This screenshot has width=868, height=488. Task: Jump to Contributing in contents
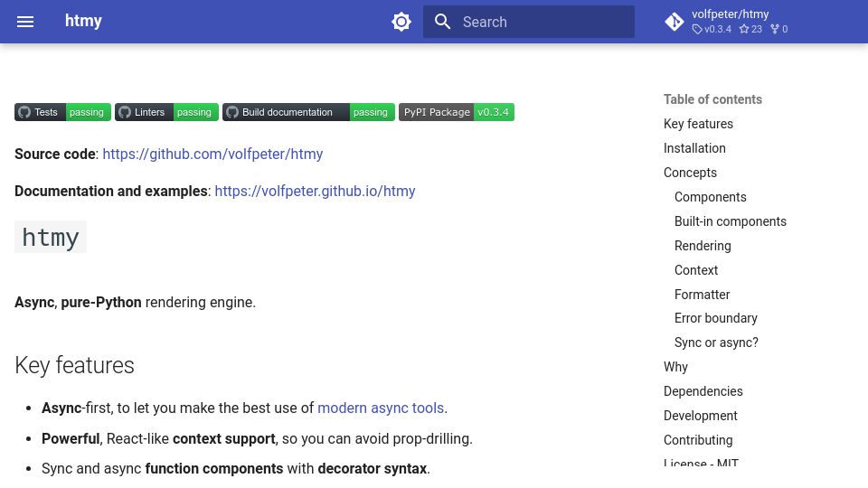click(x=698, y=440)
